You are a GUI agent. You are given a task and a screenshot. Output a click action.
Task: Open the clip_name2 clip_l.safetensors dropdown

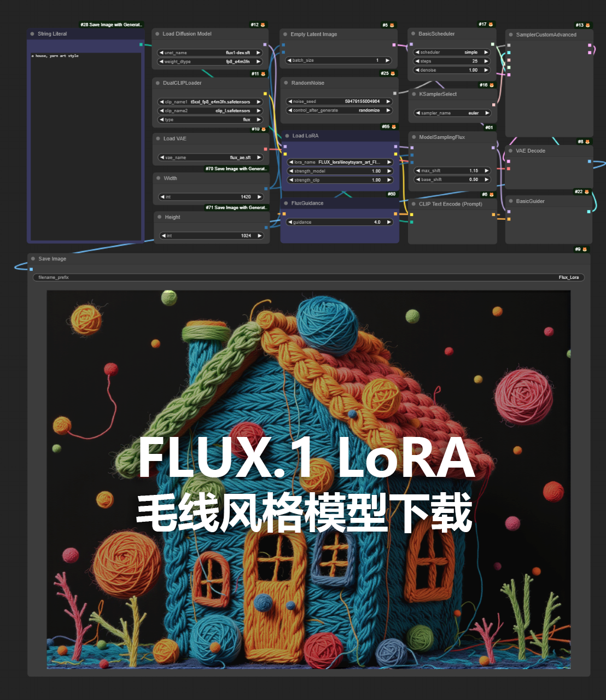[x=210, y=110]
